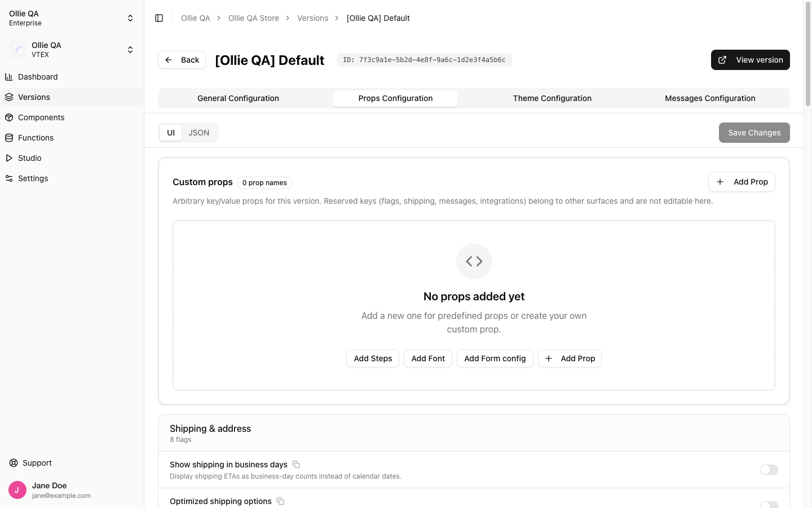Click the jane@example.com email text
This screenshot has width=812, height=508.
61,496
